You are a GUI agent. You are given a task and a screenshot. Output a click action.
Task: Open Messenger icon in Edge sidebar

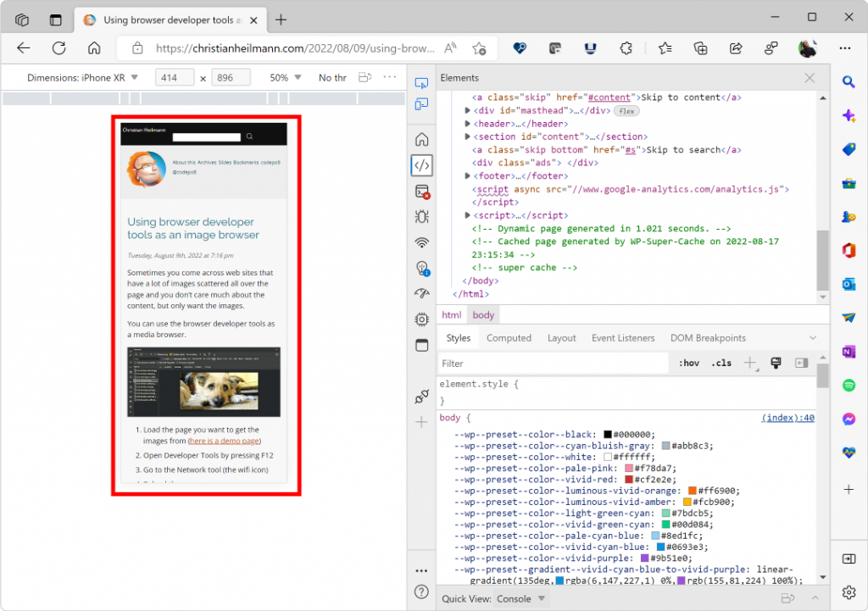click(x=849, y=419)
